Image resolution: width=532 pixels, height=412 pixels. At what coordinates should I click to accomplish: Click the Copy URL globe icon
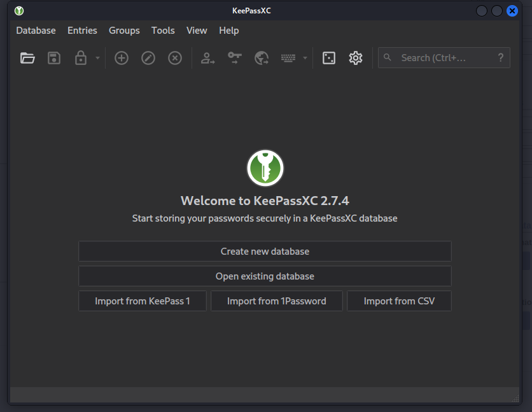(262, 58)
